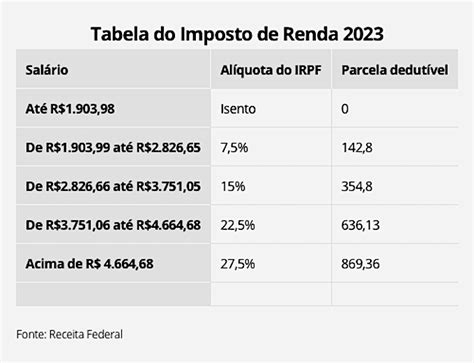Click the 354,8 deductible cell
The width and height of the screenshot is (474, 363).
[x=395, y=186]
